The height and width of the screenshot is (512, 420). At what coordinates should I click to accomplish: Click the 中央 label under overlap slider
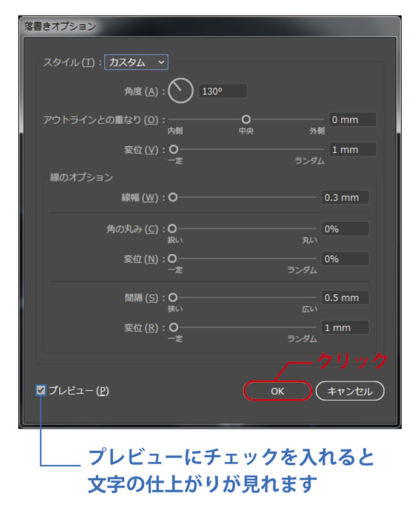(246, 130)
